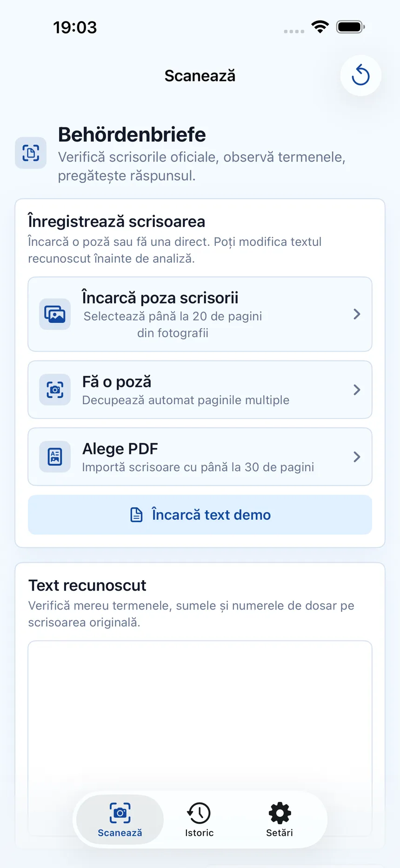Tap the clock history icon in the bottom bar
The height and width of the screenshot is (868, 400).
pyautogui.click(x=199, y=813)
